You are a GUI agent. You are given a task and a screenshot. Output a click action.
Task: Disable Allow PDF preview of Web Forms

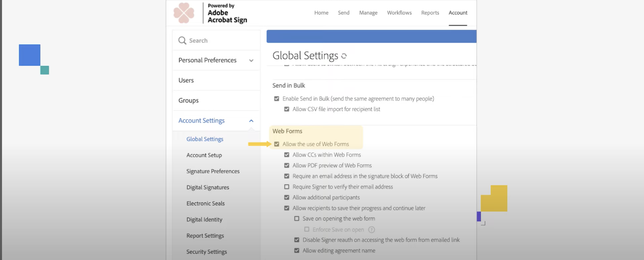click(x=287, y=165)
